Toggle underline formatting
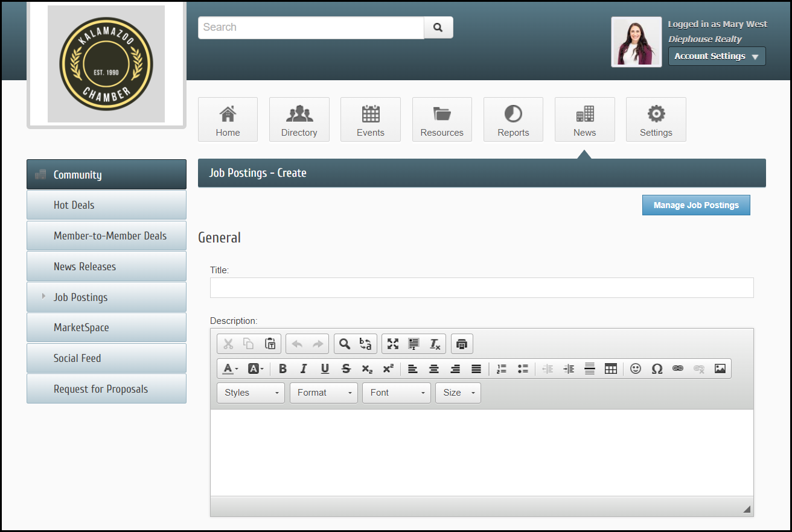The image size is (792, 532). tap(325, 369)
